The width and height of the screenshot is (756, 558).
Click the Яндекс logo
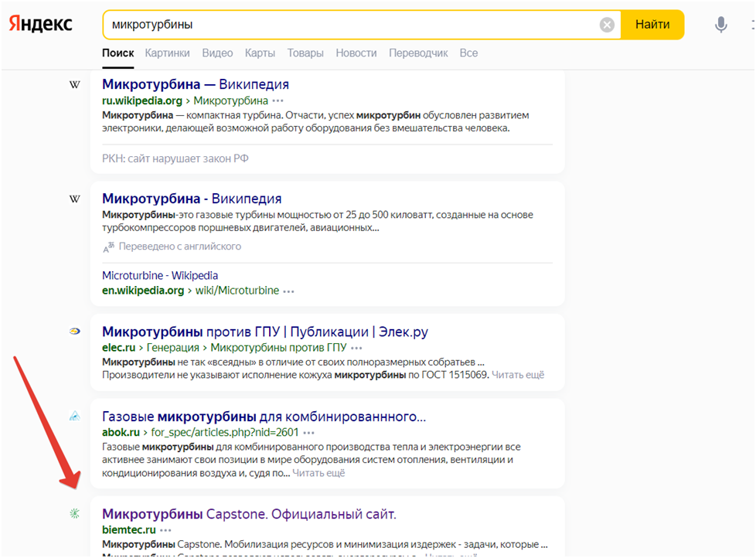coord(40,24)
